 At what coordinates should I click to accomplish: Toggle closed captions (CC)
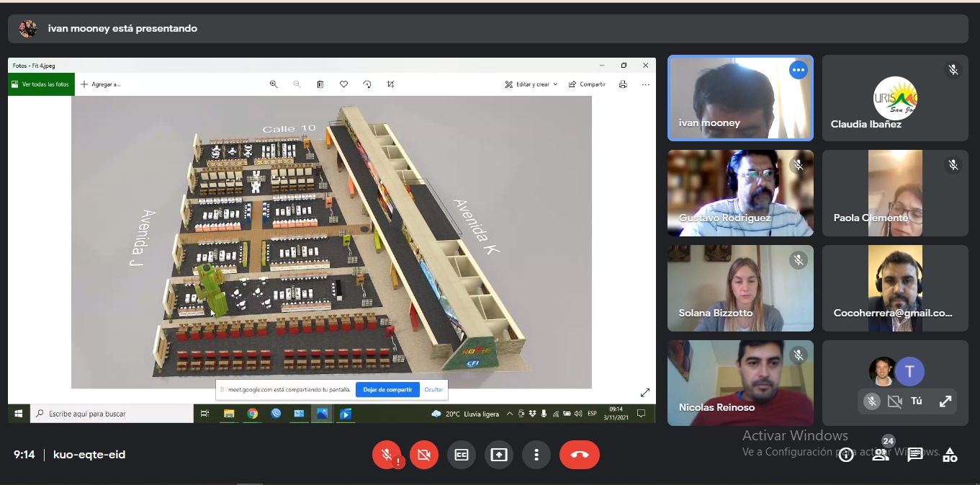[x=462, y=455]
